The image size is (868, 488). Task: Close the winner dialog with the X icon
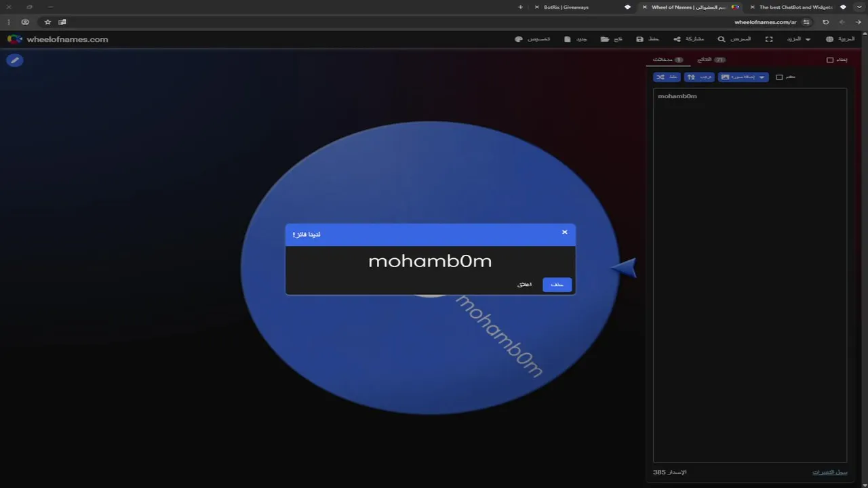(564, 232)
